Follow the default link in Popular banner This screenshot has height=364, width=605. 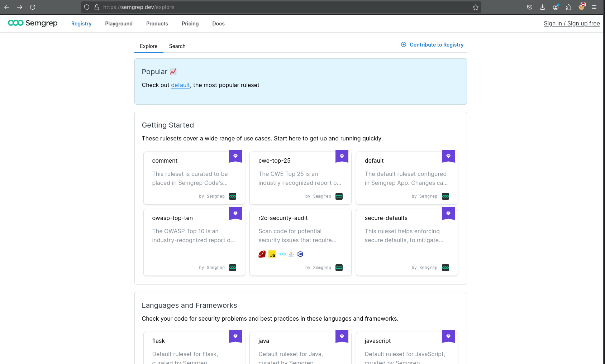coord(180,85)
